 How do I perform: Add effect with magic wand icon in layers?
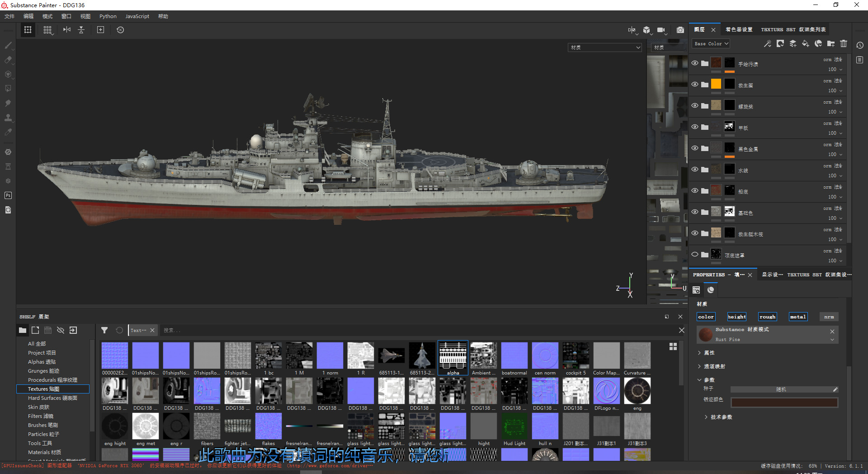tap(767, 44)
